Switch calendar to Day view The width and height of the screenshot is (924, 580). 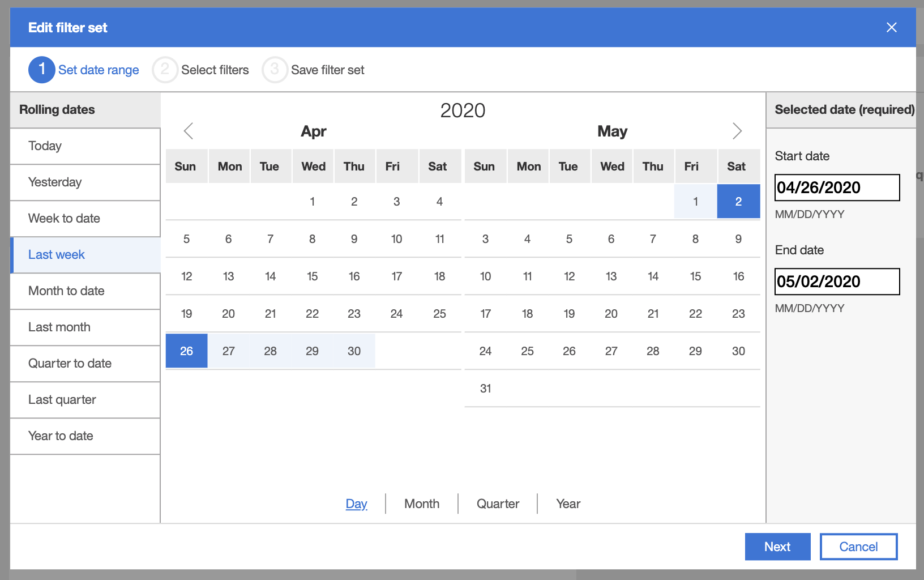tap(356, 504)
